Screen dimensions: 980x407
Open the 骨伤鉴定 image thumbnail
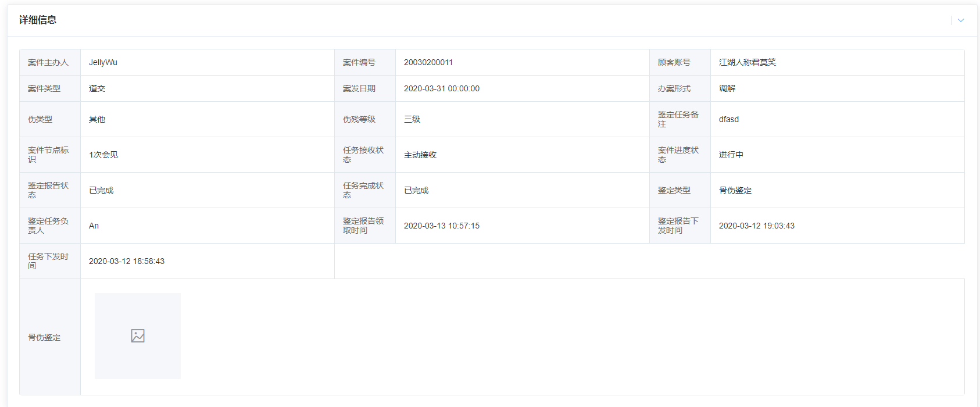pyautogui.click(x=138, y=336)
